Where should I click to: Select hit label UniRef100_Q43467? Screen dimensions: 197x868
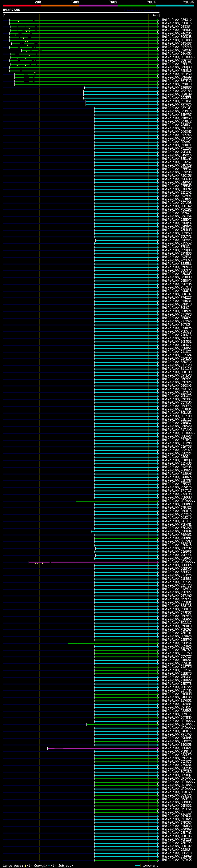click(x=177, y=43)
